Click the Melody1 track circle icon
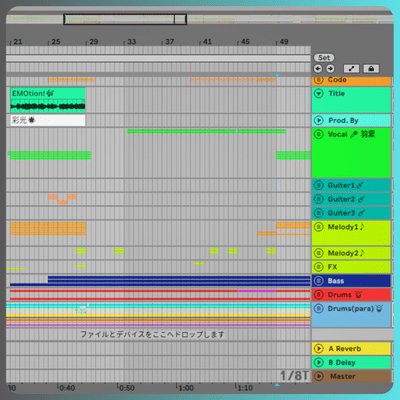 (x=319, y=227)
